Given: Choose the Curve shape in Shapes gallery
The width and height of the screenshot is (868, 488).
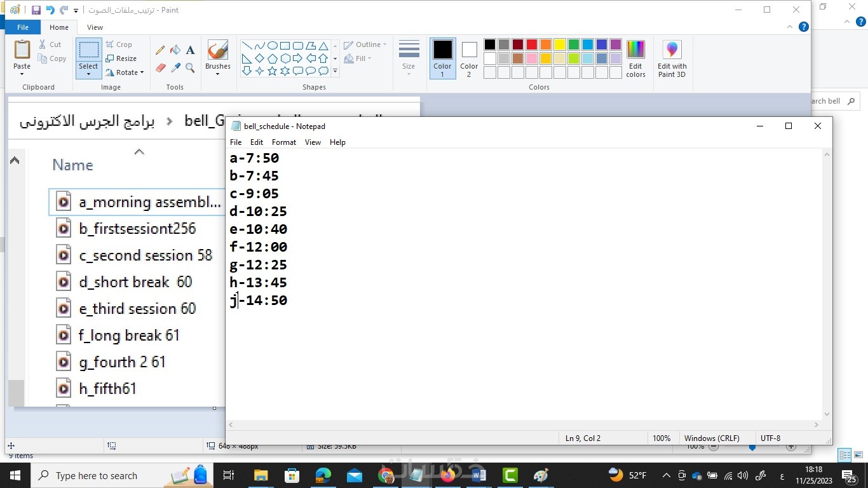Looking at the screenshot, I should pos(259,46).
